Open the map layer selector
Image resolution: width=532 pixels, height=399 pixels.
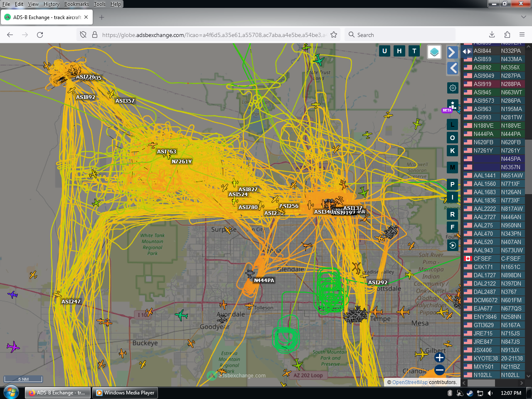pos(434,52)
